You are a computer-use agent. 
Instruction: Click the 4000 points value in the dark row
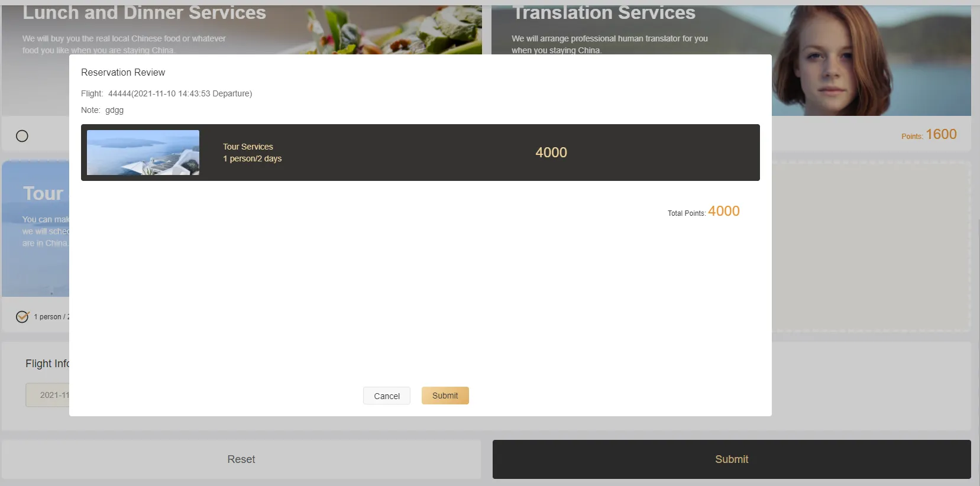(x=551, y=153)
